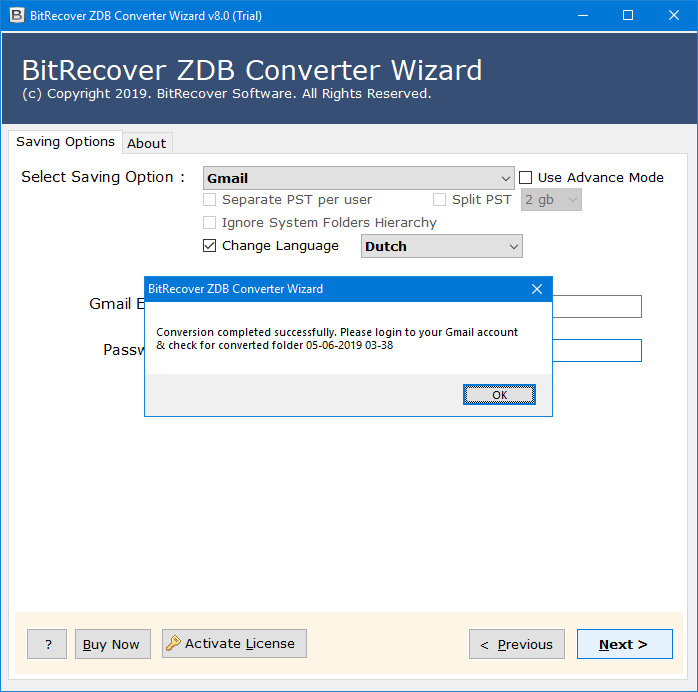Toggle Ignore System Folders Hierarchy checkbox
The width and height of the screenshot is (698, 692).
(x=210, y=222)
